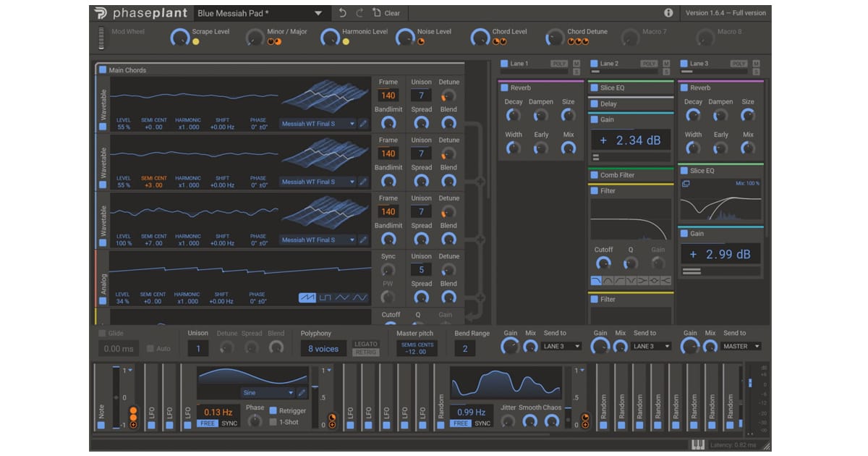Image resolution: width=868 pixels, height=456 pixels.
Task: Click the 8 voices polyphony field
Action: click(323, 349)
